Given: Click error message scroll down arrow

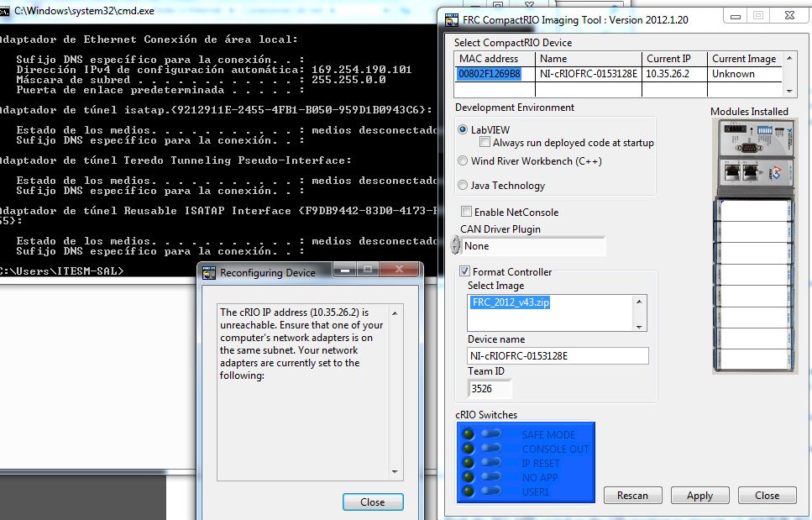Looking at the screenshot, I should pyautogui.click(x=395, y=472).
